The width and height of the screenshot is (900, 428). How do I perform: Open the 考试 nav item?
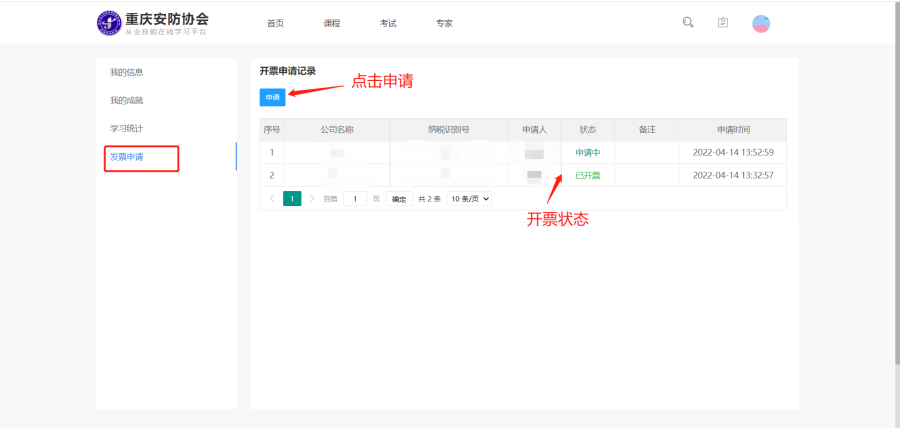click(x=388, y=23)
